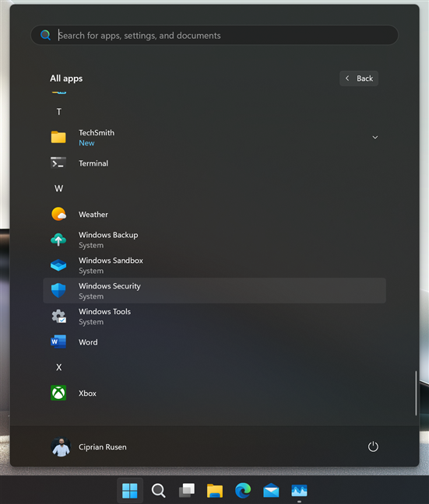Launch Terminal via its console icon
This screenshot has height=504, width=429.
58,163
